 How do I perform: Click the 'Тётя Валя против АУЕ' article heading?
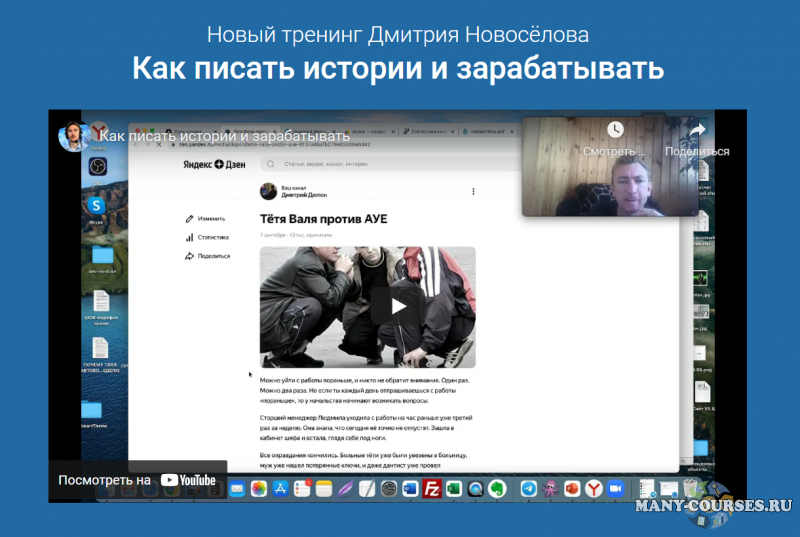(323, 219)
